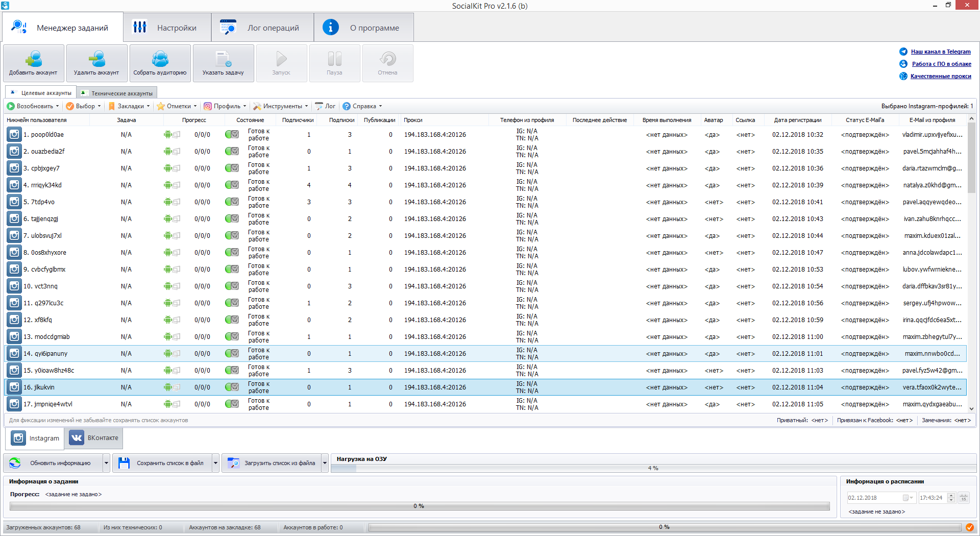Toggle state switch for poop0ld0ae
This screenshot has height=536, width=980.
tap(232, 135)
